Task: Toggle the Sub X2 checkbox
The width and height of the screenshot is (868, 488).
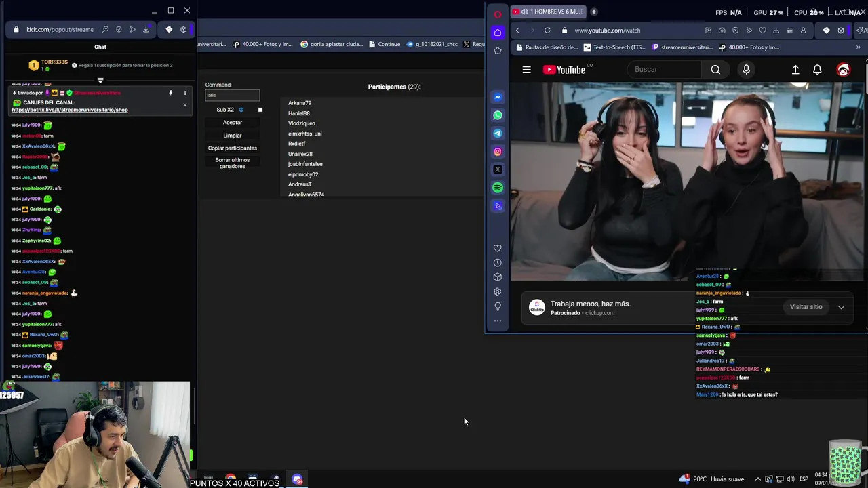Action: point(260,110)
